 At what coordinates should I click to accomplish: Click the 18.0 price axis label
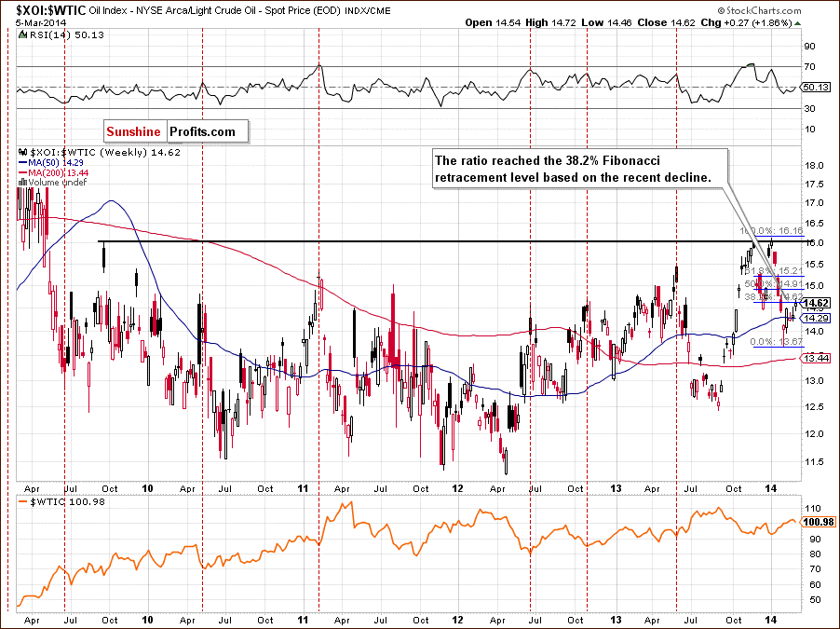814,166
